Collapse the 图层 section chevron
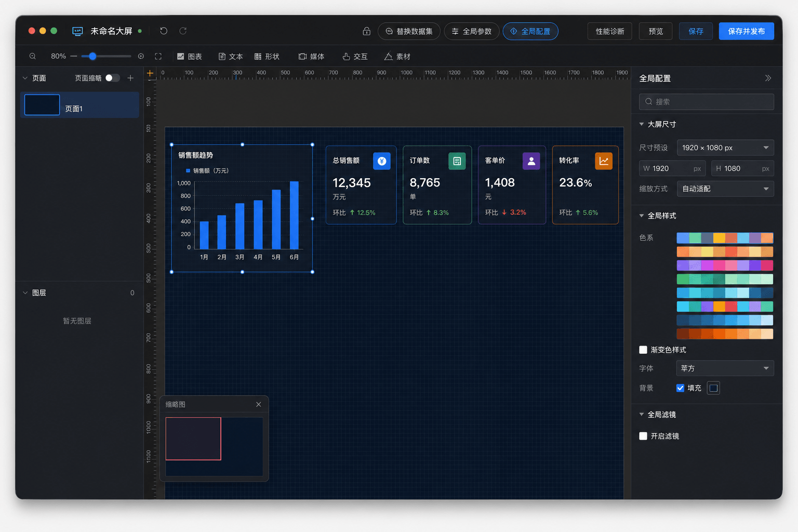Screen dimensions: 798x532 point(25,292)
